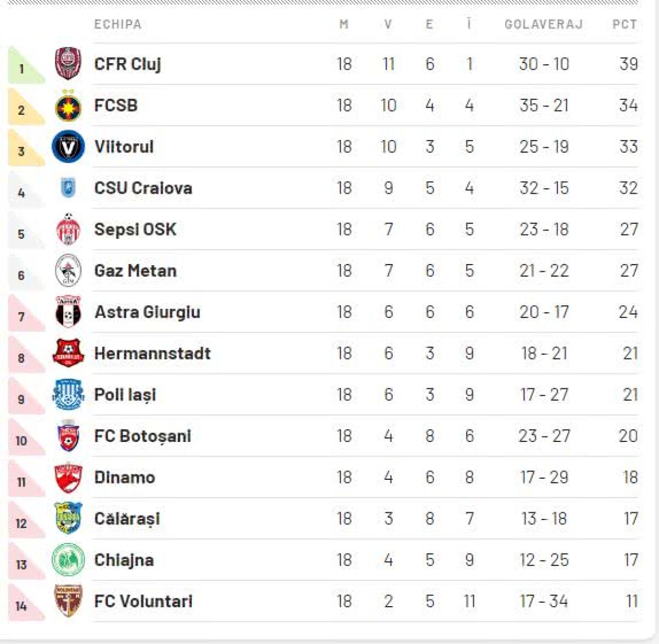Screen dimensions: 659x644
Task: Select the Viitorul team badge
Action: (68, 147)
